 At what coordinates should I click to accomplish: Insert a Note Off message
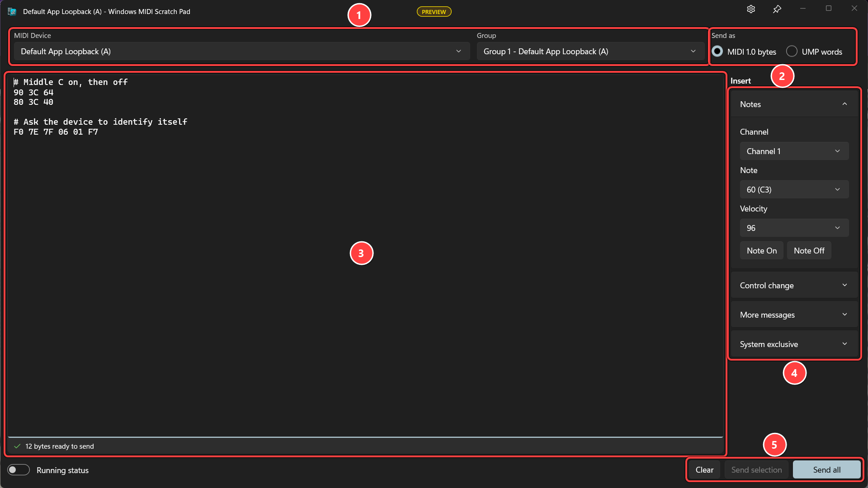(809, 251)
